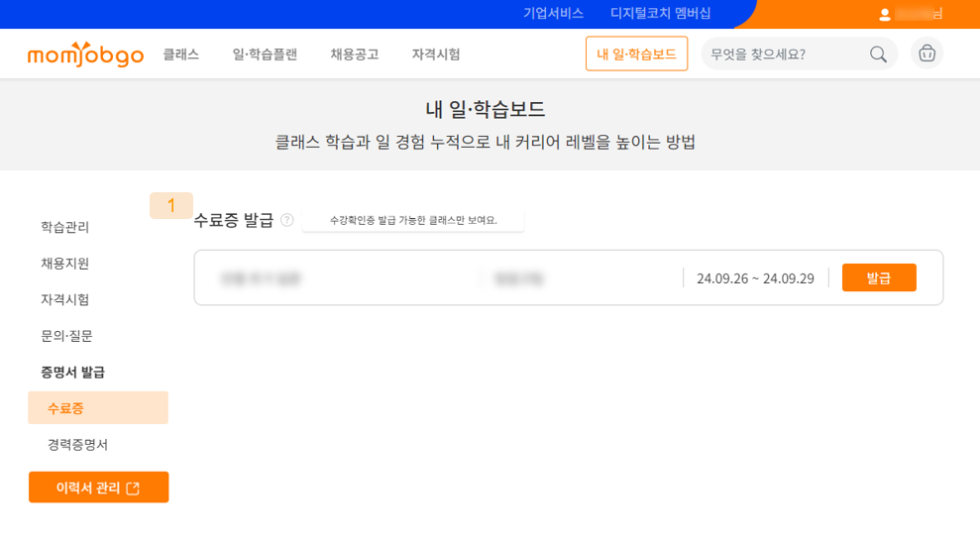Click the user profile icon

pos(885,14)
